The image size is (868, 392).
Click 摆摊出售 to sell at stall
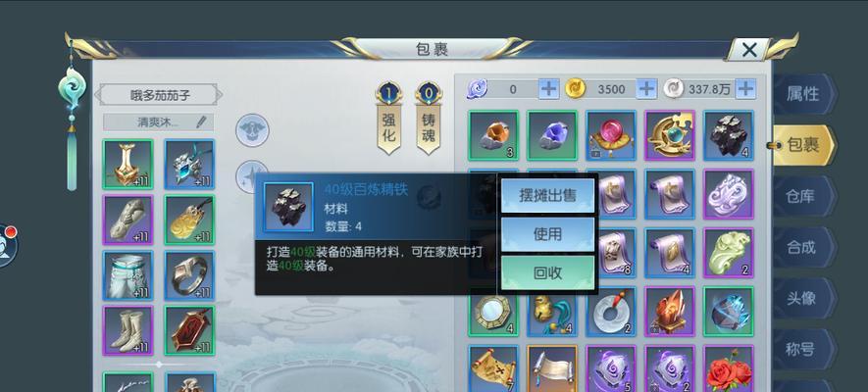pos(547,195)
